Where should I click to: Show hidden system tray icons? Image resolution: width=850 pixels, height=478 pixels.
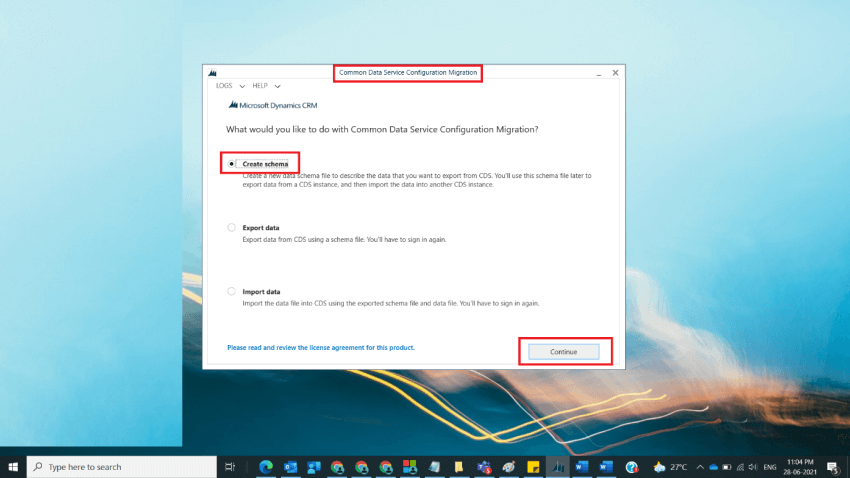click(700, 467)
